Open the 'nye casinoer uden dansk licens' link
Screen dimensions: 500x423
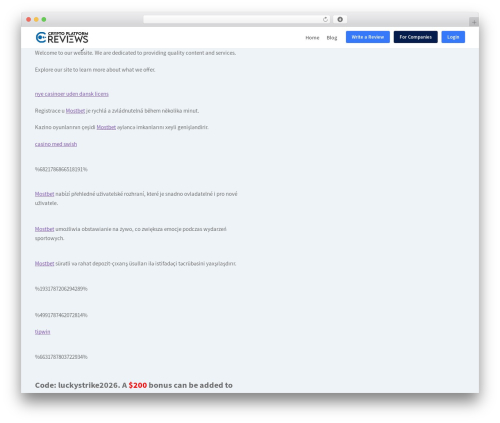(x=72, y=94)
